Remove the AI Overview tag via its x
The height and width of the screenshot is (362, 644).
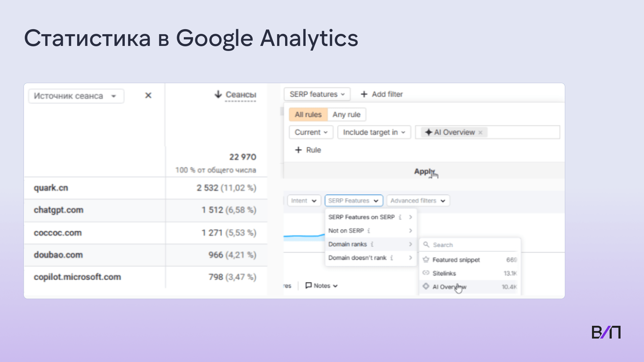[480, 132]
